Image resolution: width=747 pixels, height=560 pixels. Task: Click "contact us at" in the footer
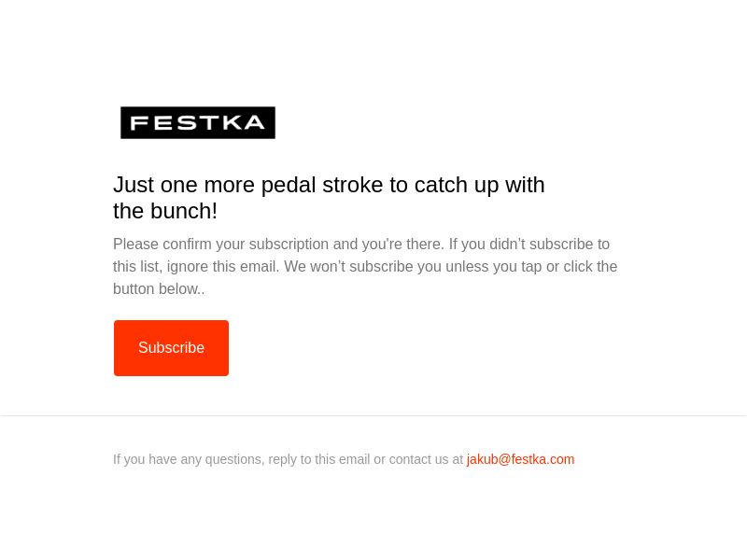point(426,459)
